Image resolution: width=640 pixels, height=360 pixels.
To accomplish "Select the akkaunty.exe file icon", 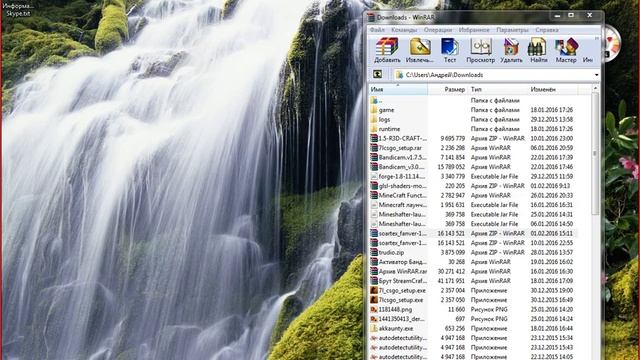I will point(373,328).
